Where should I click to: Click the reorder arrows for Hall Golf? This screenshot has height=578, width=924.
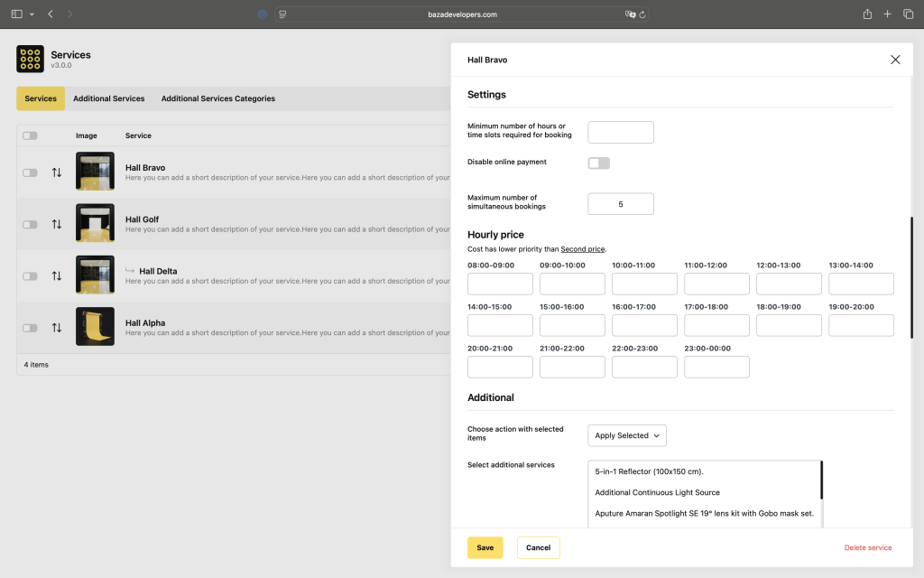click(x=57, y=224)
